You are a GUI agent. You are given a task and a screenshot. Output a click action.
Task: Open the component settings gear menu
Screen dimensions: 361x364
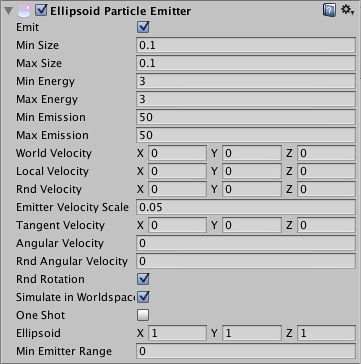point(347,10)
